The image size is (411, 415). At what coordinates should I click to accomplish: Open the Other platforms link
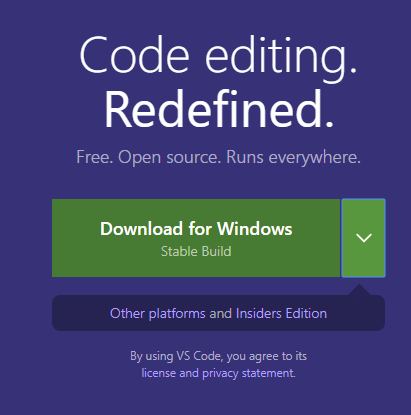tap(158, 314)
